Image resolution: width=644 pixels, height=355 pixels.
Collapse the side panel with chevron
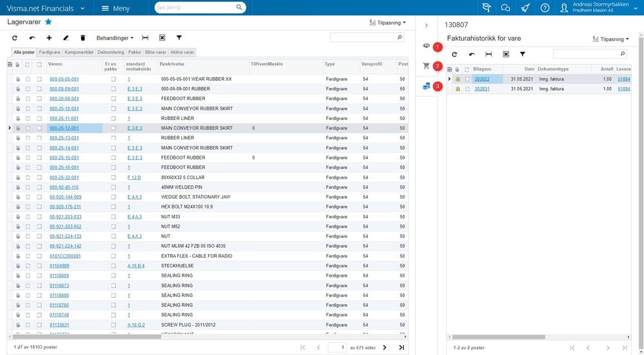coord(426,26)
